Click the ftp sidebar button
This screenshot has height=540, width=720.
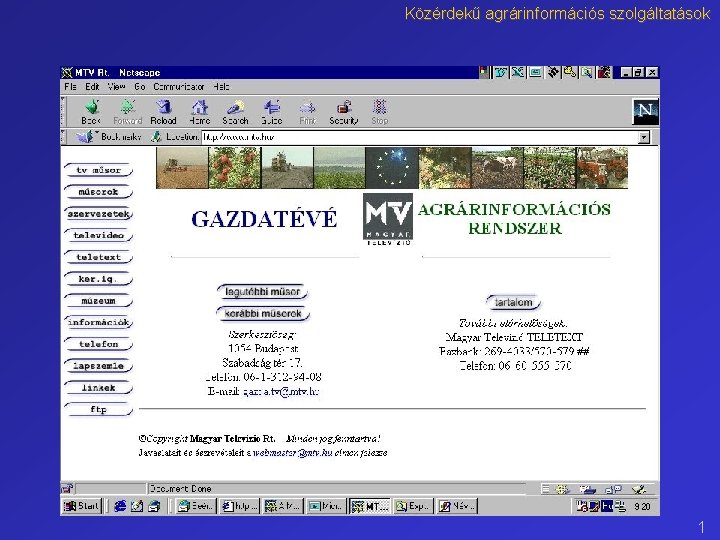click(x=98, y=410)
